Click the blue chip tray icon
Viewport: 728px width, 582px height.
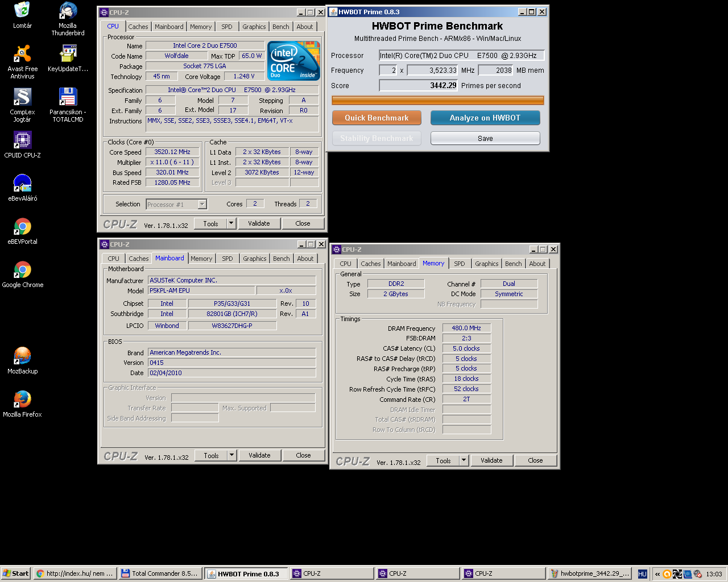(688, 574)
